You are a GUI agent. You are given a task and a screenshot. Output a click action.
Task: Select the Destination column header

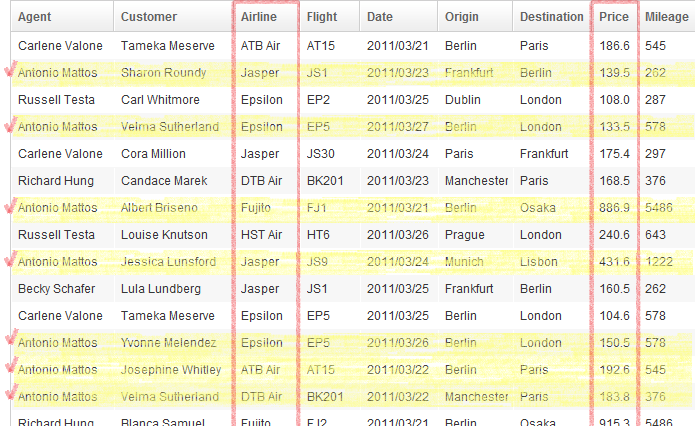click(x=552, y=16)
